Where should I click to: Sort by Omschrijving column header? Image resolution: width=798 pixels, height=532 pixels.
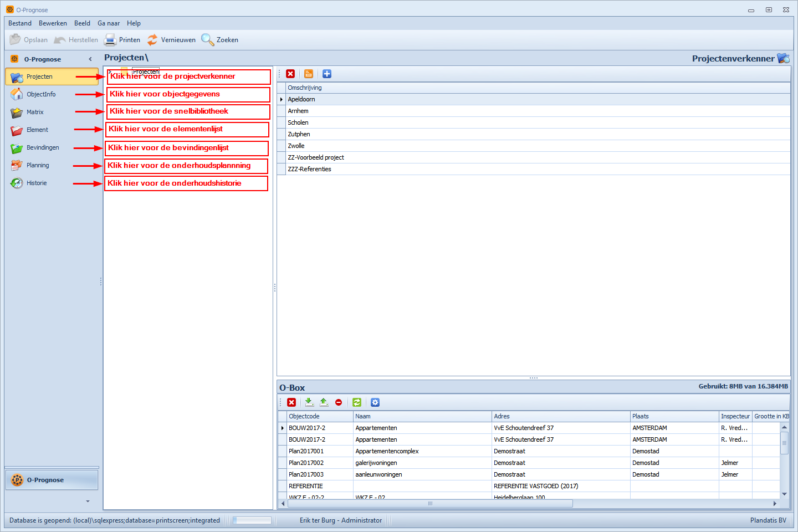(538, 88)
